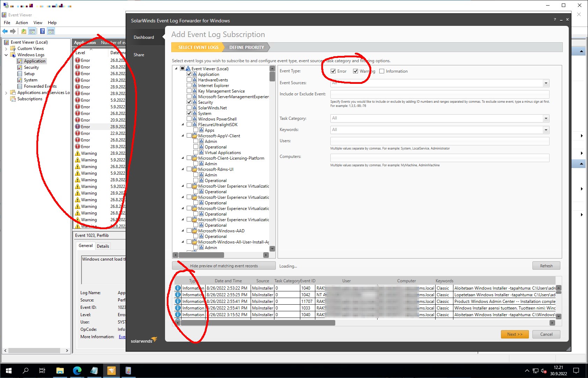Switch to the SolarWinds app on the taskbar
The width and height of the screenshot is (588, 378).
(111, 371)
